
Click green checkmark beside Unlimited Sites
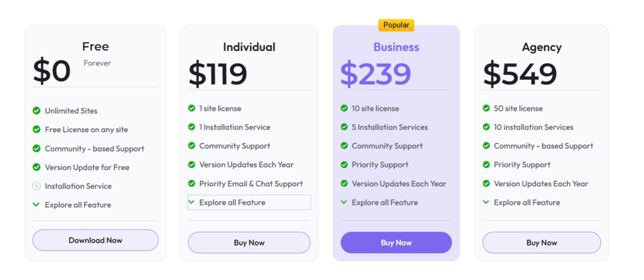[36, 111]
